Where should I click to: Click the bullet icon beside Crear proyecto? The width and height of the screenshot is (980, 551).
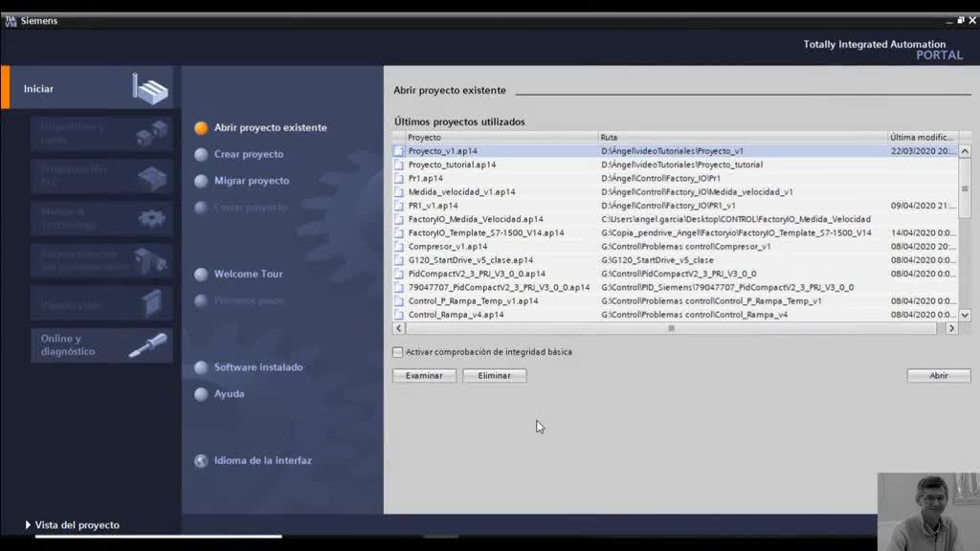pyautogui.click(x=201, y=154)
